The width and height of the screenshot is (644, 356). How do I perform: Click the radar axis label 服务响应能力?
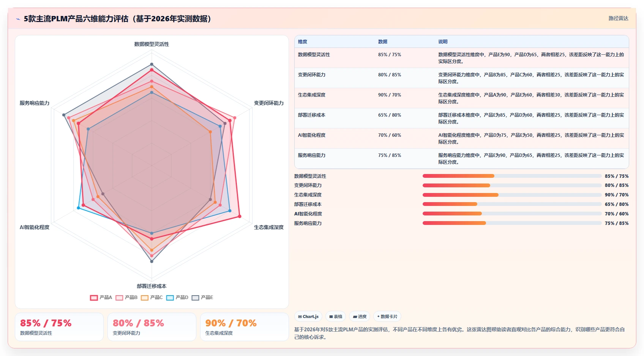click(x=35, y=103)
